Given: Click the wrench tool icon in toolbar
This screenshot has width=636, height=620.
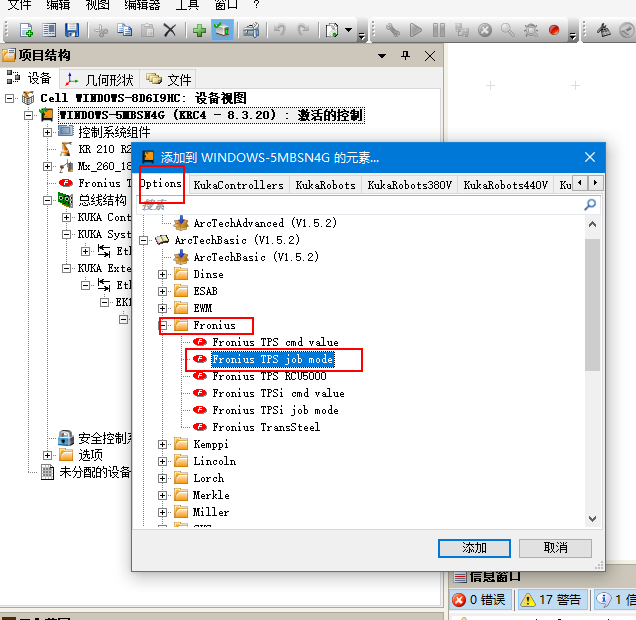Looking at the screenshot, I should (393, 30).
